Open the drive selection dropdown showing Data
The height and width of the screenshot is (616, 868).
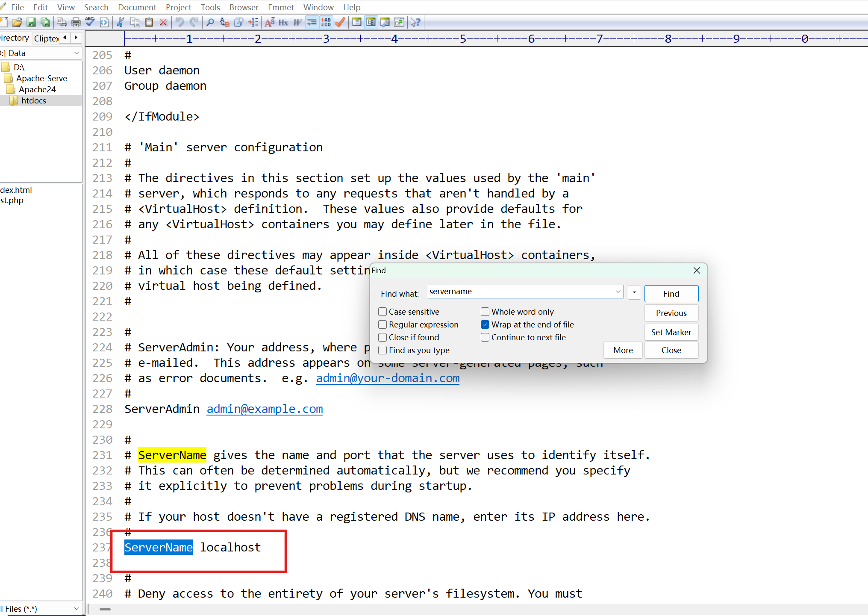click(x=77, y=53)
